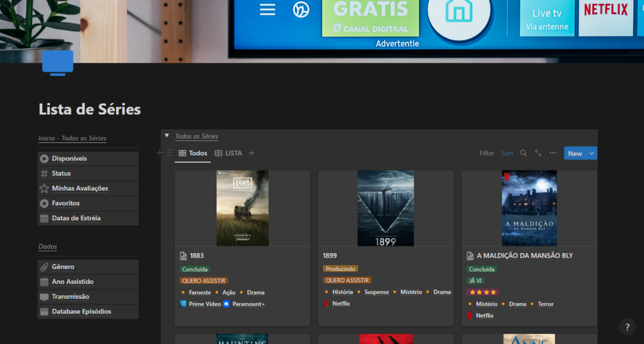This screenshot has width=644, height=344.
Task: Click the Terror genre tag
Action: (x=545, y=304)
